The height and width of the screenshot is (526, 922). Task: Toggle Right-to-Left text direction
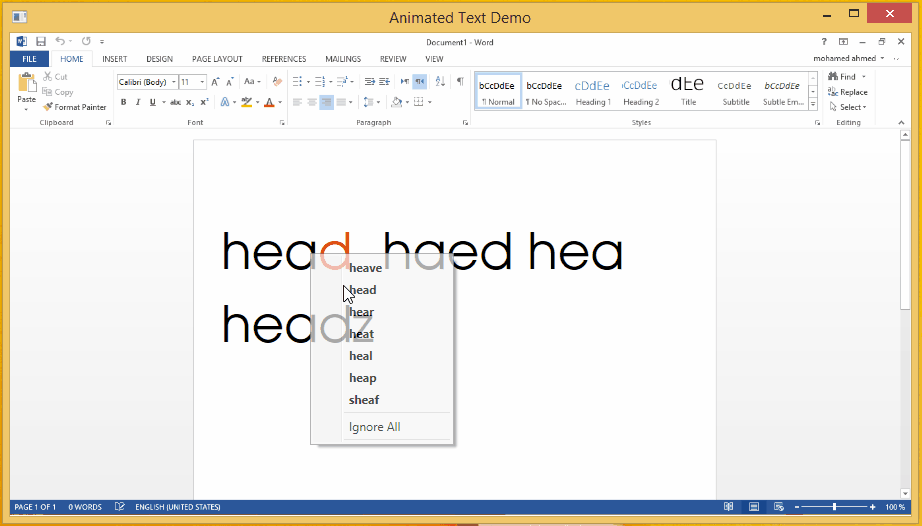(x=420, y=82)
